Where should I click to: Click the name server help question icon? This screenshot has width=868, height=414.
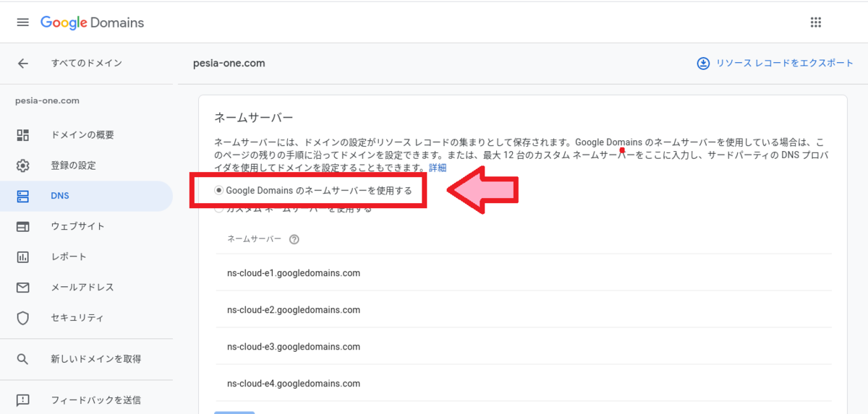coord(294,240)
